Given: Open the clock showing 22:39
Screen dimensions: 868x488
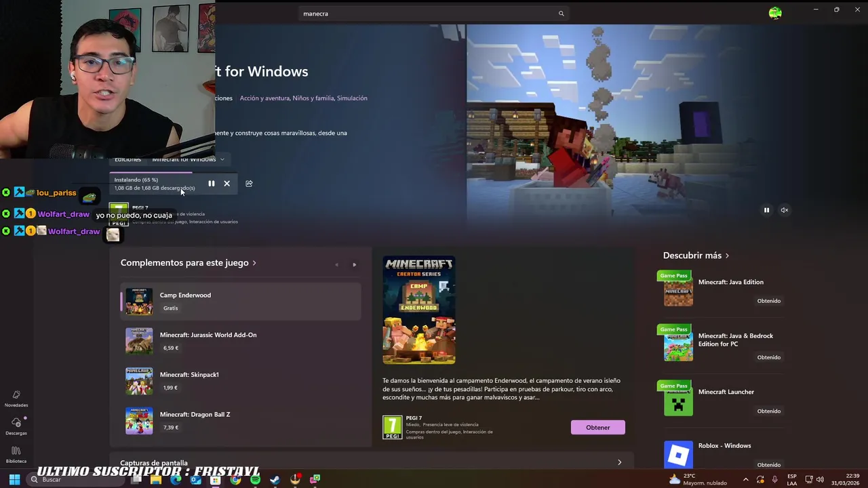Looking at the screenshot, I should tap(845, 479).
